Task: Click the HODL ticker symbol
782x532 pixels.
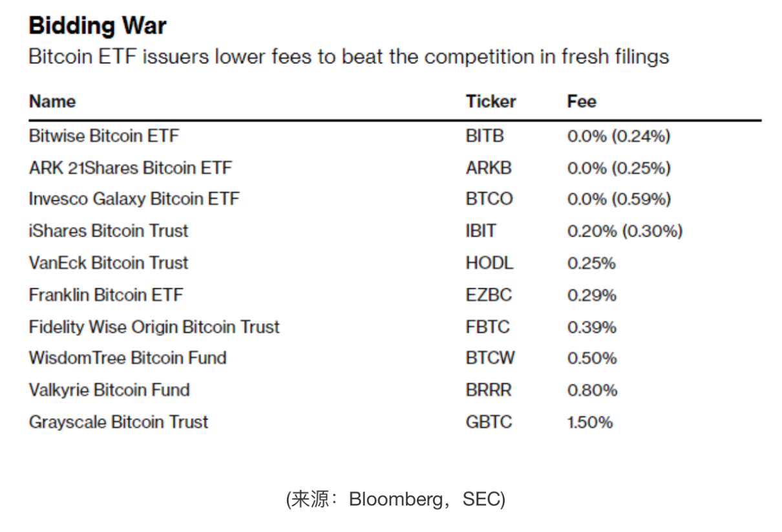Action: click(x=489, y=263)
